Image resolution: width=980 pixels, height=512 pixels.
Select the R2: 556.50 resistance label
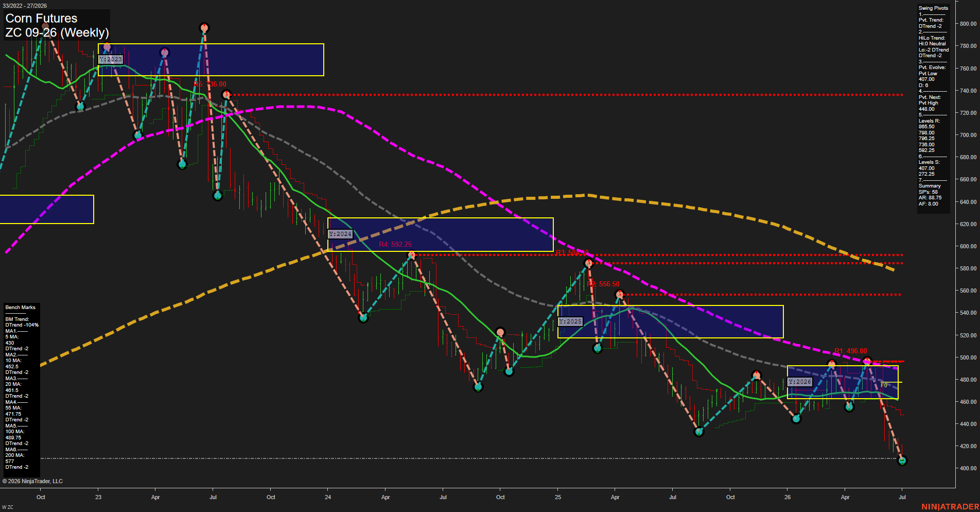603,284
